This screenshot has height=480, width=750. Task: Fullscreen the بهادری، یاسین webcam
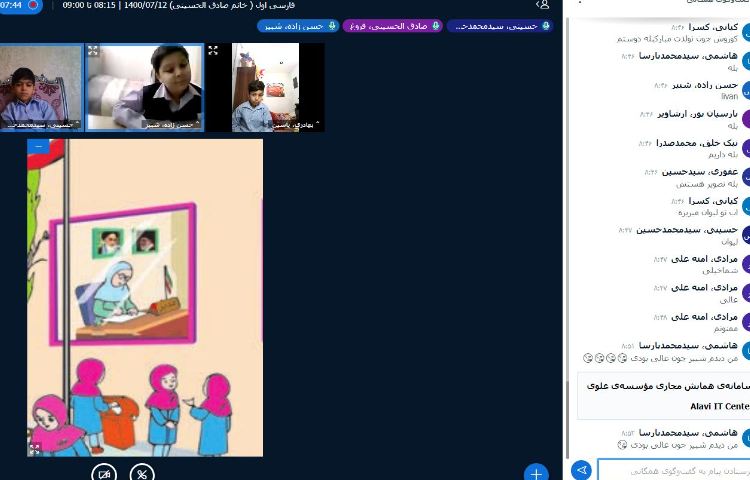point(213,51)
